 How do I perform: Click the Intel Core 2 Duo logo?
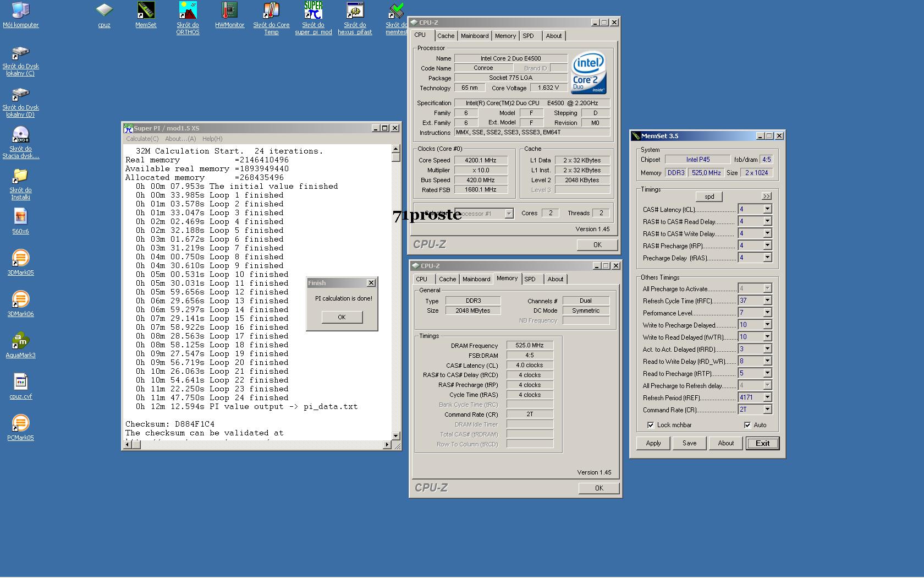(x=588, y=73)
